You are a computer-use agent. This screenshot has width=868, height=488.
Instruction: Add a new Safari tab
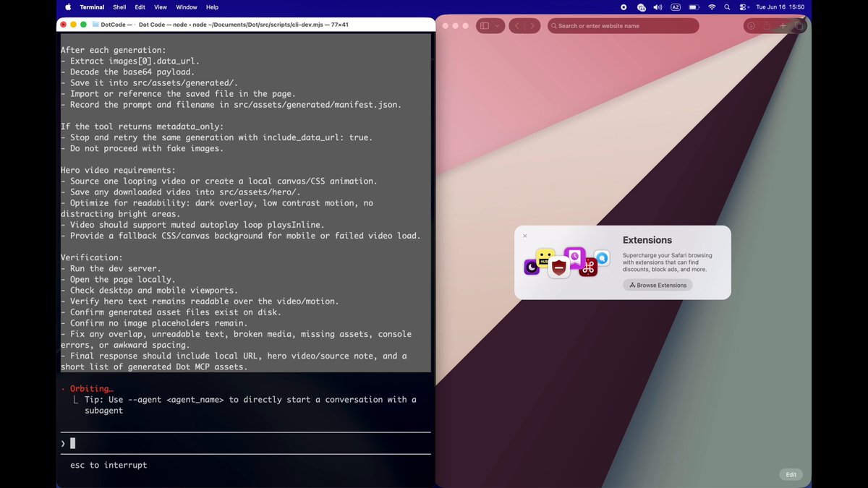(783, 26)
